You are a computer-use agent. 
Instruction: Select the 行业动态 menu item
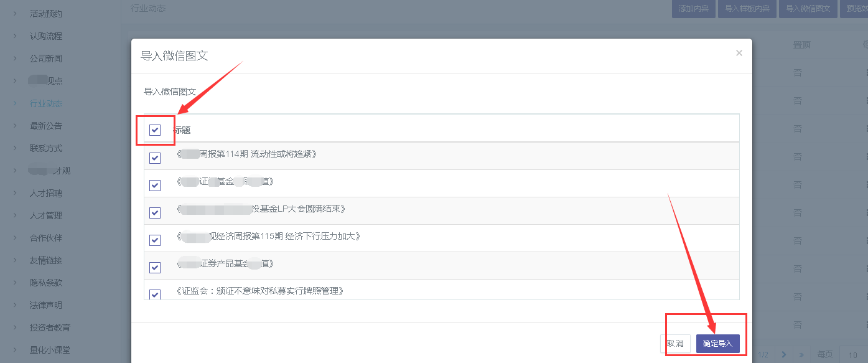tap(45, 103)
